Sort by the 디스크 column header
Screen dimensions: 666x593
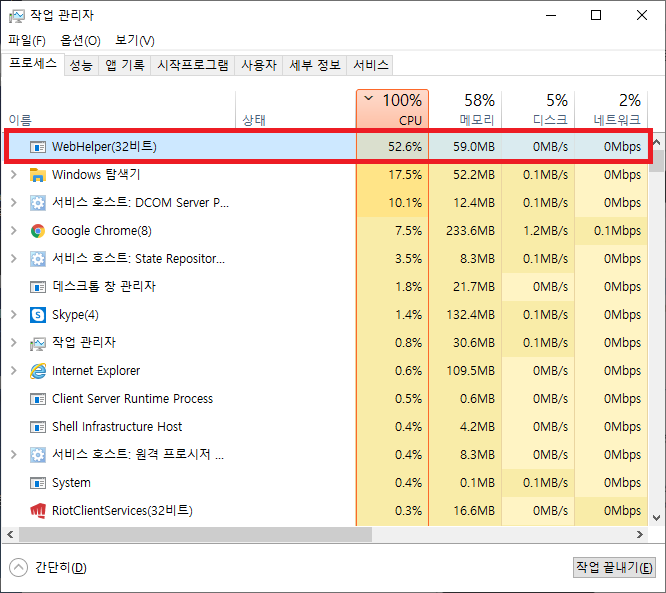click(x=539, y=109)
